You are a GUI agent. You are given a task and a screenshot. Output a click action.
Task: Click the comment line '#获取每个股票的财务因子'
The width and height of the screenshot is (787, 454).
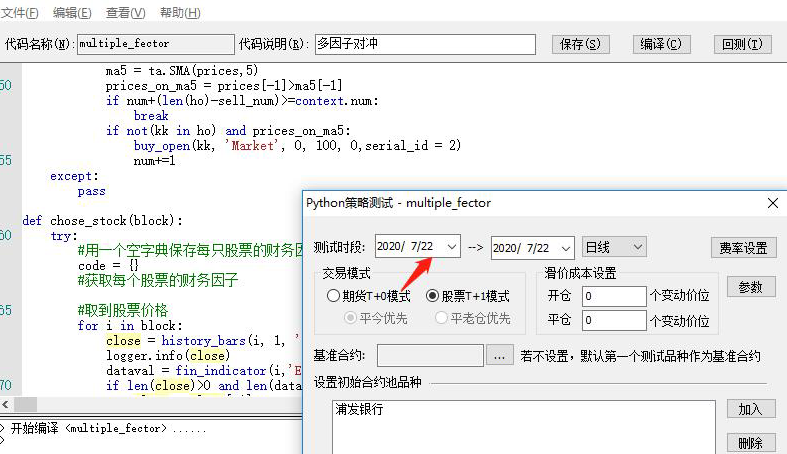[158, 280]
